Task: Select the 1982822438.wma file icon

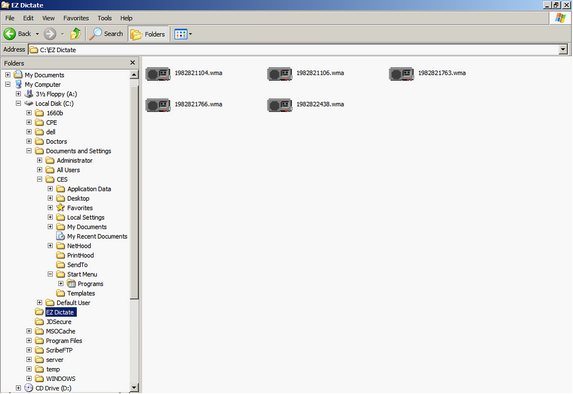Action: [x=280, y=105]
